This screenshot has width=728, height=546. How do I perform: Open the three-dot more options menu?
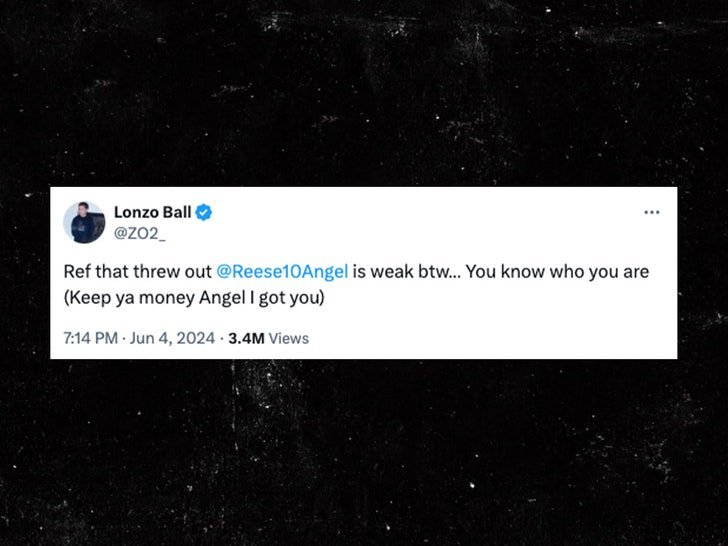tap(652, 212)
